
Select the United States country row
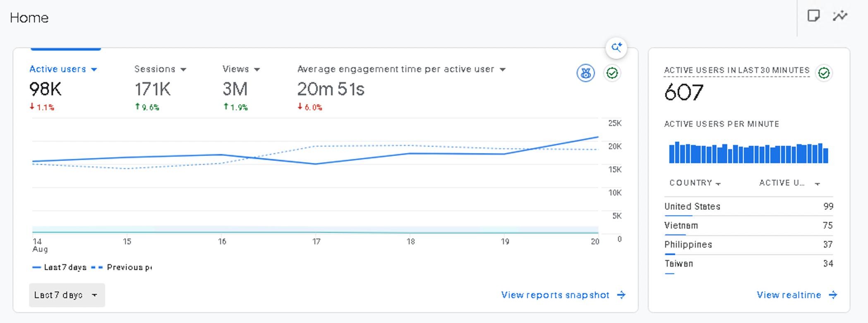click(x=748, y=207)
